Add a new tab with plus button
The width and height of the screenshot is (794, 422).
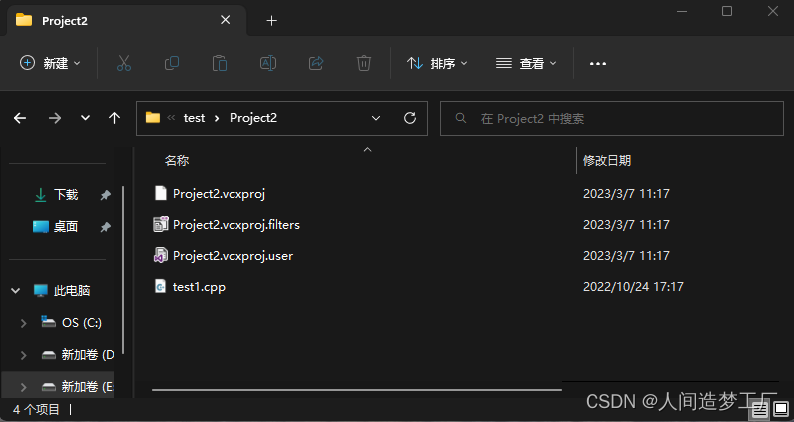pyautogui.click(x=271, y=20)
